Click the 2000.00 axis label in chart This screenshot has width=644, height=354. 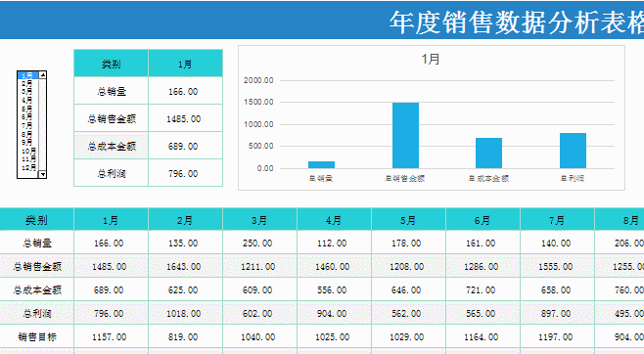point(258,80)
